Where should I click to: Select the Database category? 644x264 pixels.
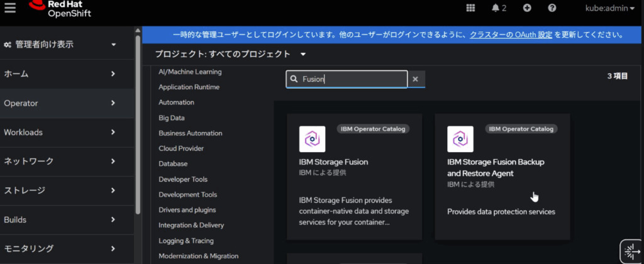click(x=173, y=163)
